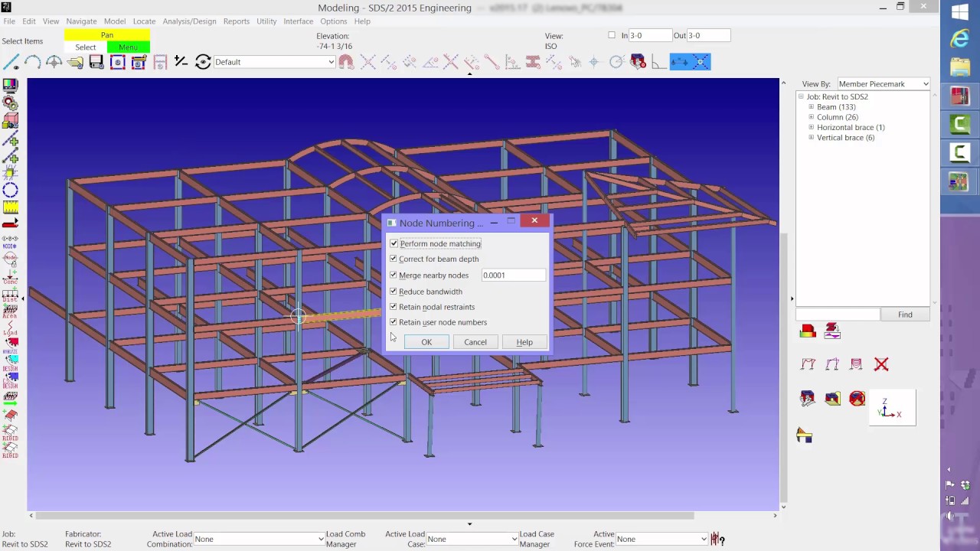
Task: Open the Default layout dropdown
Action: [274, 62]
